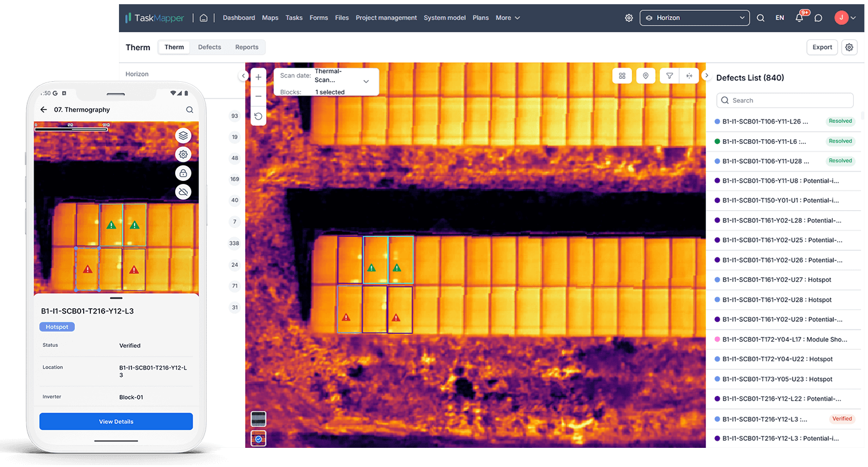Open the Horizon project dropdown
Viewport: 868px width, 467px height.
(x=694, y=18)
